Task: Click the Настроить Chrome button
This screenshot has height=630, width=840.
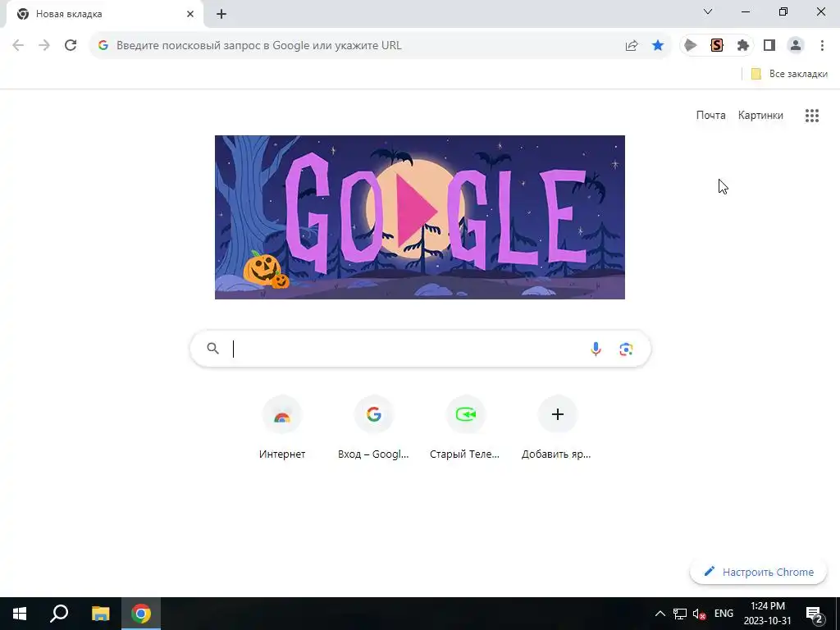Action: (x=759, y=572)
